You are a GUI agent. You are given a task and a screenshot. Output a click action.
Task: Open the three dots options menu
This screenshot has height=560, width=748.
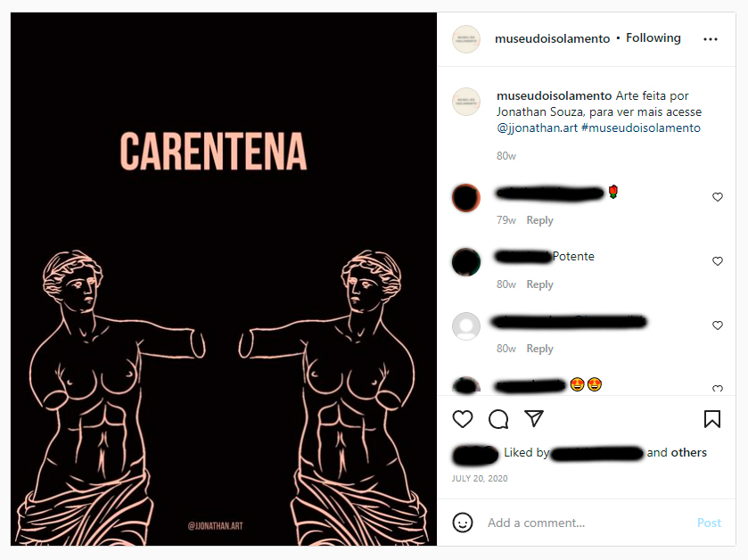pos(711,39)
